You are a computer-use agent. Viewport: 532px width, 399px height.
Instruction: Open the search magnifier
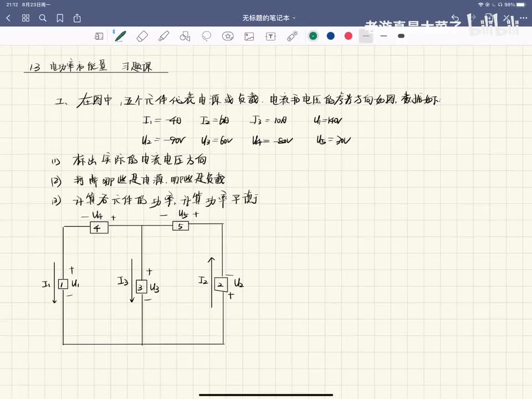[43, 18]
